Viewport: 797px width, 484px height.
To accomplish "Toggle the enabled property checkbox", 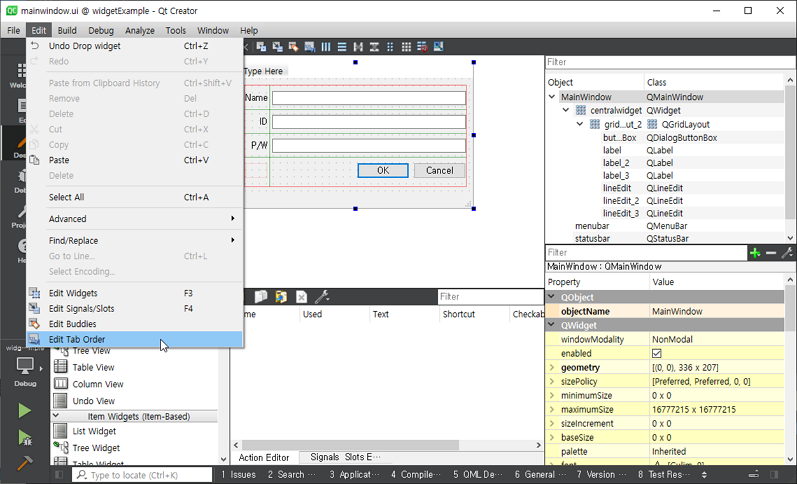I will (x=657, y=354).
